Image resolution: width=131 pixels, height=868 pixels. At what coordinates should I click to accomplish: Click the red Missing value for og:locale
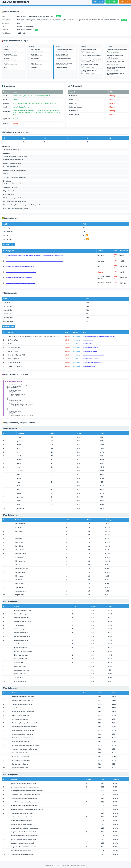(x=16, y=124)
